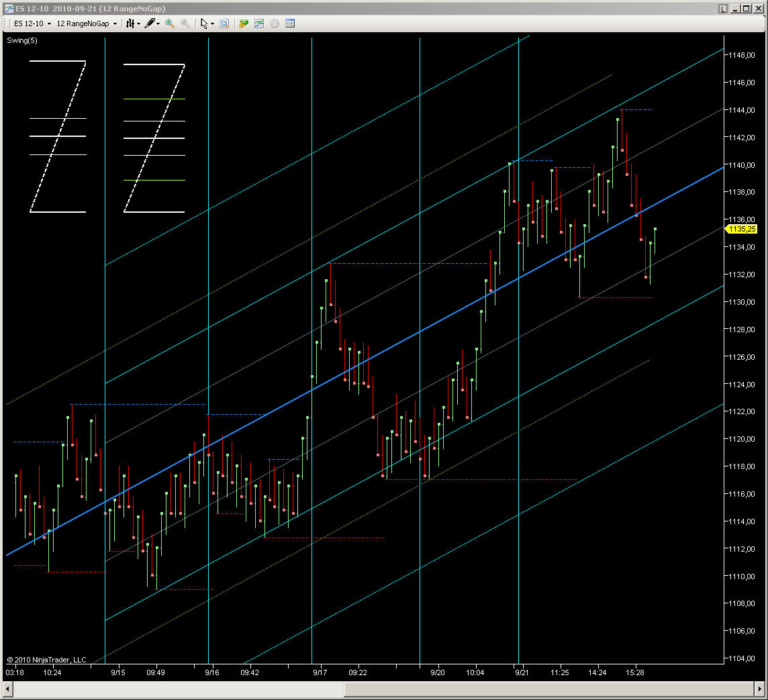Viewport: 768px width, 700px height.
Task: Click the 9/21 date label on time axis
Action: coord(522,672)
